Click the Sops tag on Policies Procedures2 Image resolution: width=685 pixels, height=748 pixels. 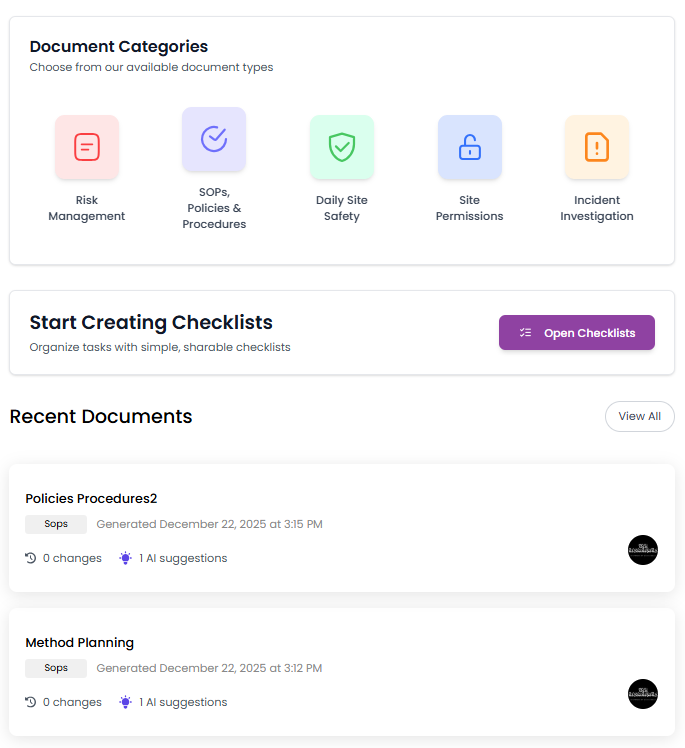(x=56, y=524)
